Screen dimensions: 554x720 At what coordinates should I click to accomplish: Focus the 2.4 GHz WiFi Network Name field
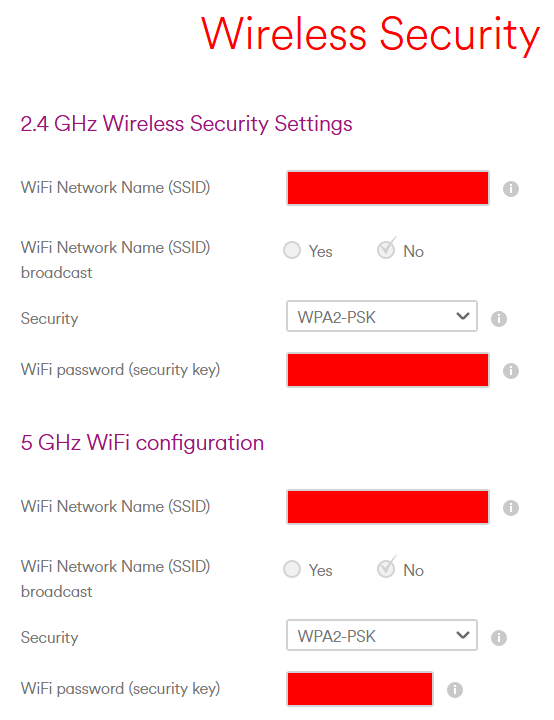click(x=388, y=188)
